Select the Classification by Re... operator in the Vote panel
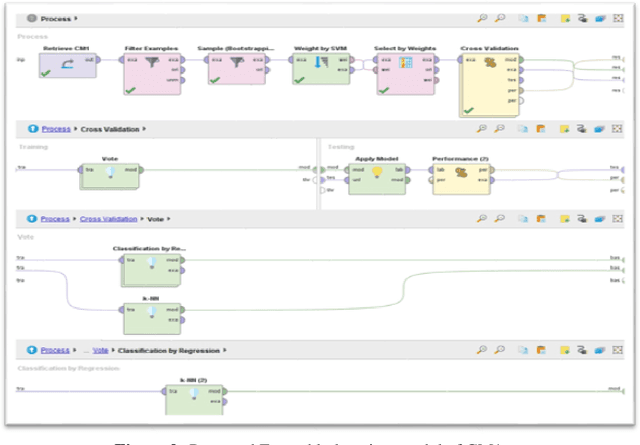This screenshot has width=640, height=445. [x=152, y=270]
